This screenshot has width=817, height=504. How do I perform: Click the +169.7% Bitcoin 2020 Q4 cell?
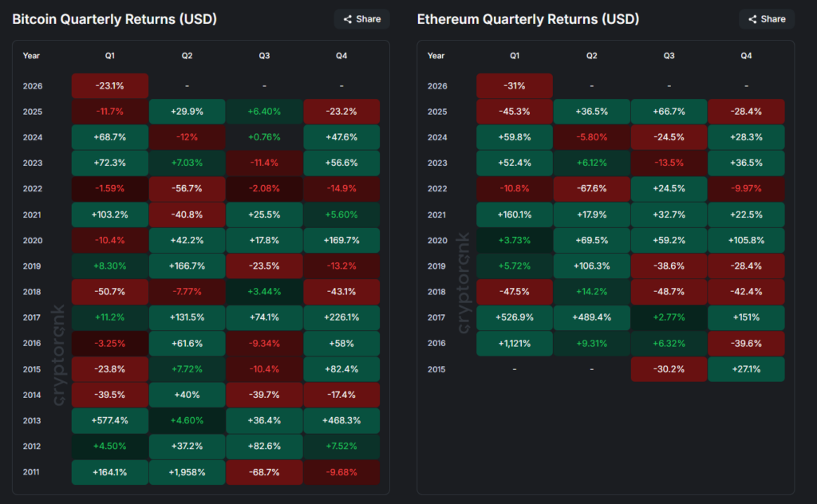(341, 241)
